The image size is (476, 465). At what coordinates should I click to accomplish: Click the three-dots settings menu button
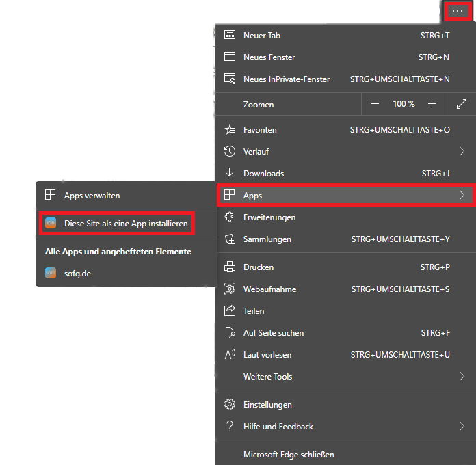(x=458, y=12)
